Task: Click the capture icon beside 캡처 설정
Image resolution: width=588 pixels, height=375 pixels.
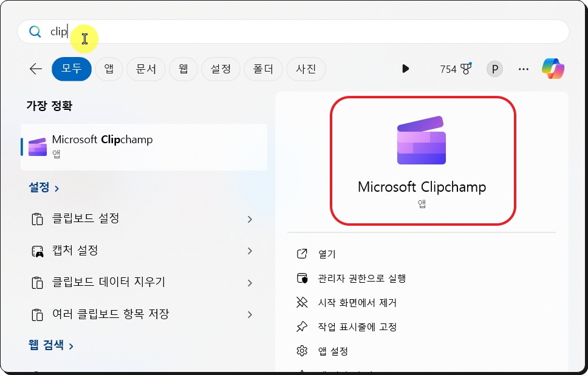Action: pos(37,251)
